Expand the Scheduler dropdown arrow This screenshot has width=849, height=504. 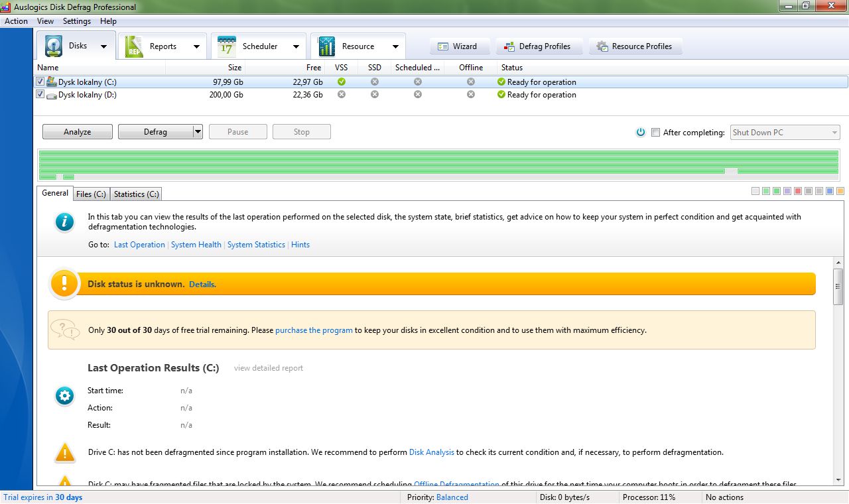[296, 46]
